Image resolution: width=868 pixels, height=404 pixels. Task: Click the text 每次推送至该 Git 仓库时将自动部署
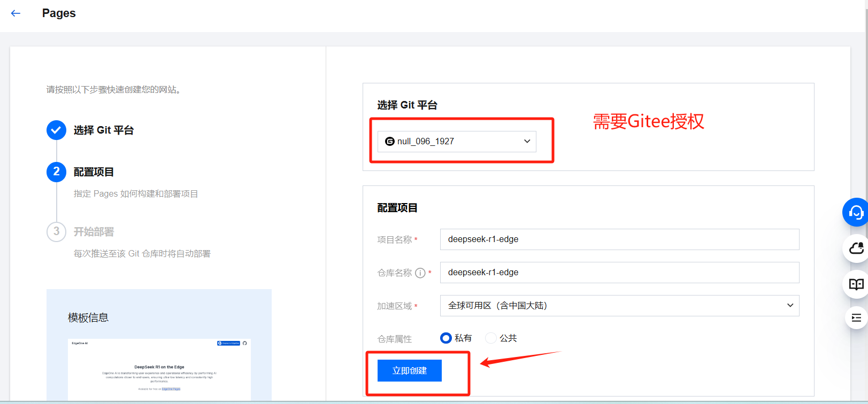point(142,254)
